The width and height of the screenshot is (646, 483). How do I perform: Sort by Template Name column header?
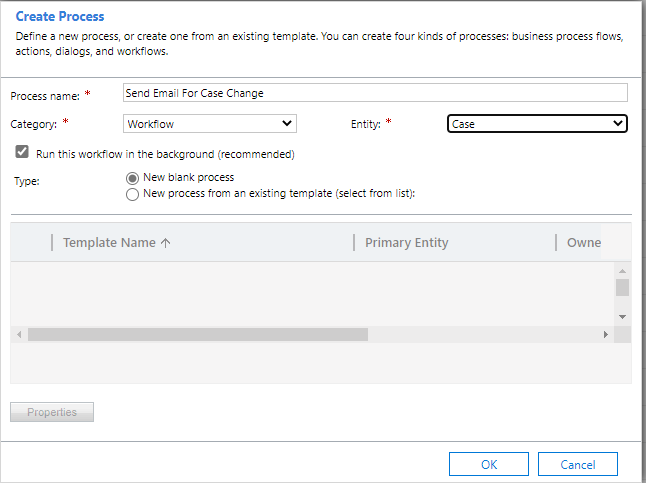pos(109,242)
